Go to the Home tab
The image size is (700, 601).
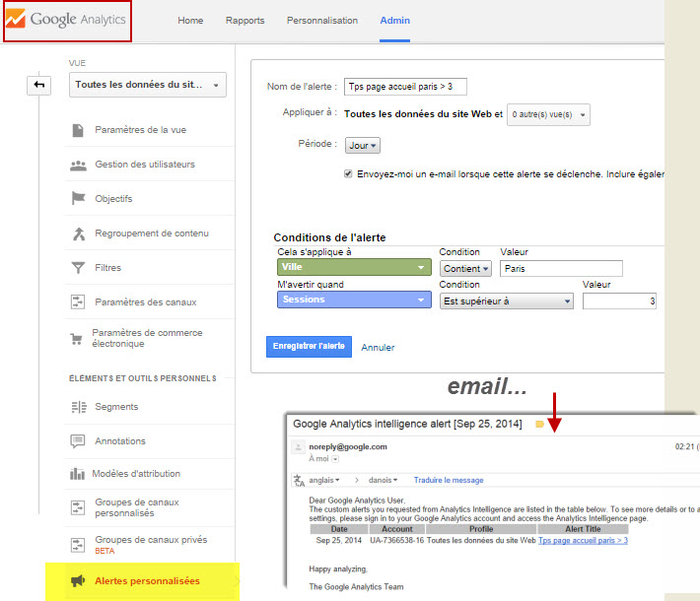point(190,21)
